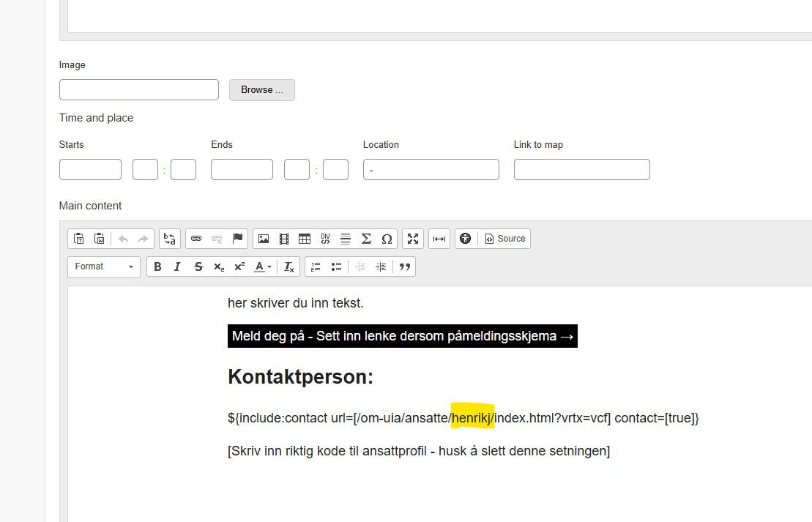Click the Paste from Word icon

coord(100,239)
